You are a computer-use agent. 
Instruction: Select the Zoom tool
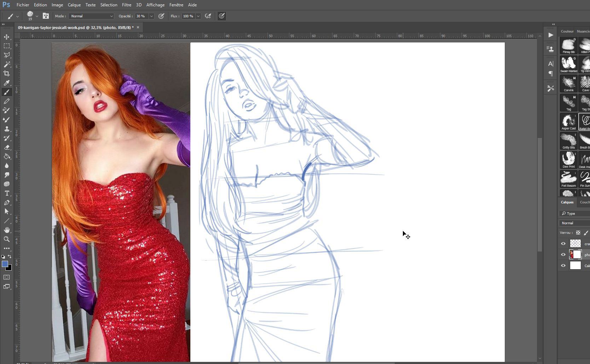(x=7, y=239)
